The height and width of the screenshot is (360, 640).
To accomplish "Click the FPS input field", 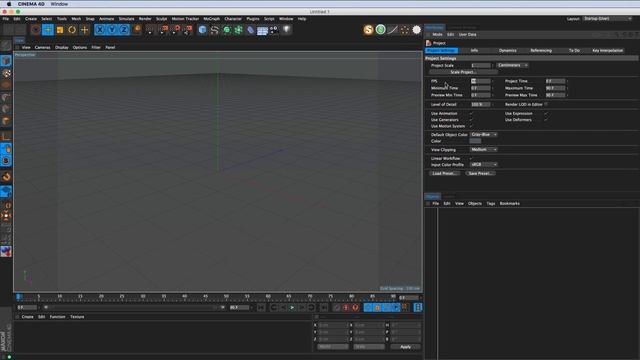I will (480, 81).
